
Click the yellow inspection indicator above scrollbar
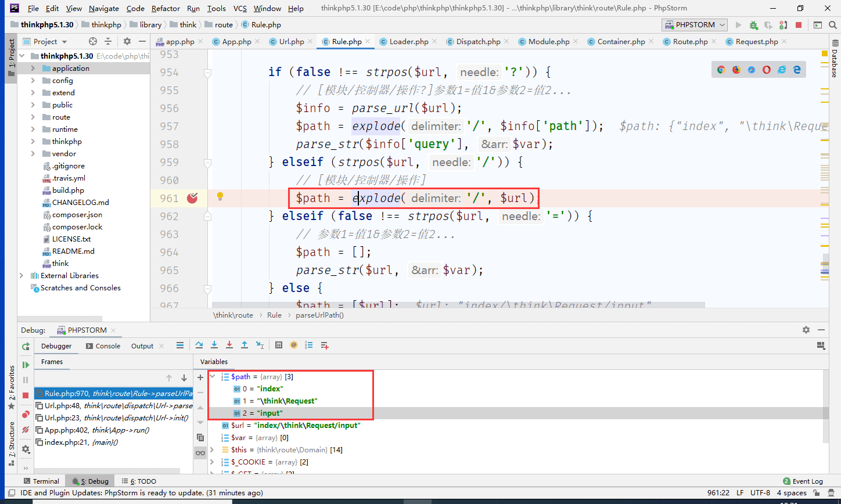(825, 54)
